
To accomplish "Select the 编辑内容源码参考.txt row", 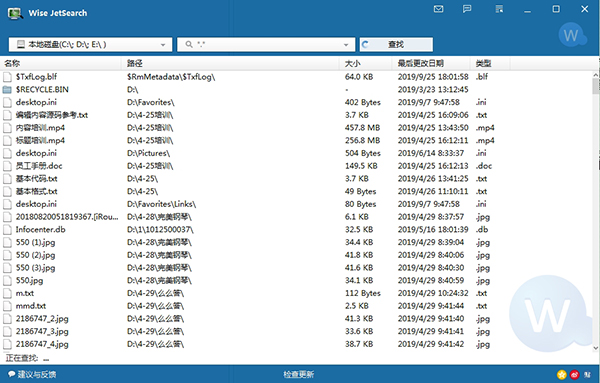I will (x=296, y=115).
